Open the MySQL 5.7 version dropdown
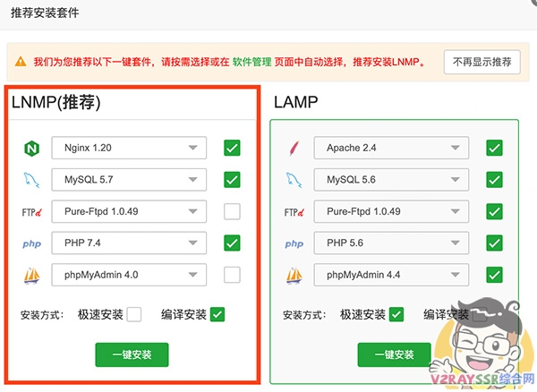 [x=129, y=180]
